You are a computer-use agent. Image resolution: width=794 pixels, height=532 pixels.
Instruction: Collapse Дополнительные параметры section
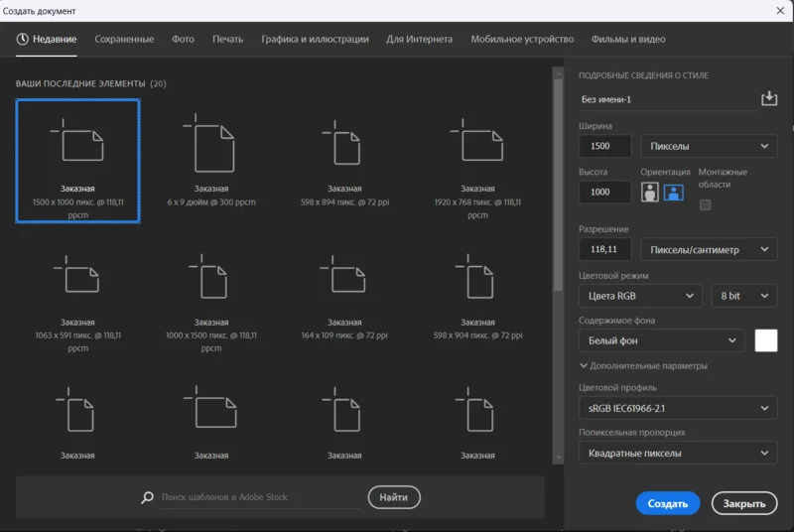[643, 366]
